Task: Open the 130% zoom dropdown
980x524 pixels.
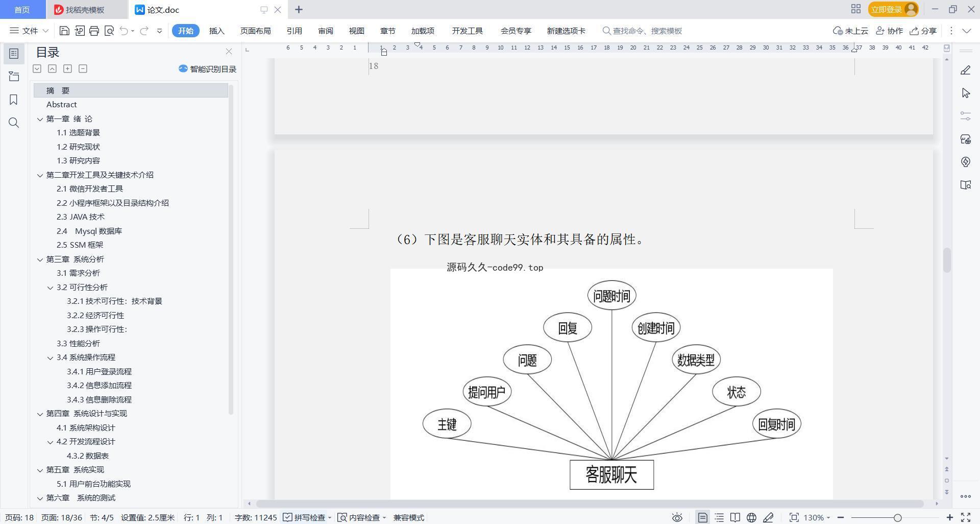Action: [817, 517]
